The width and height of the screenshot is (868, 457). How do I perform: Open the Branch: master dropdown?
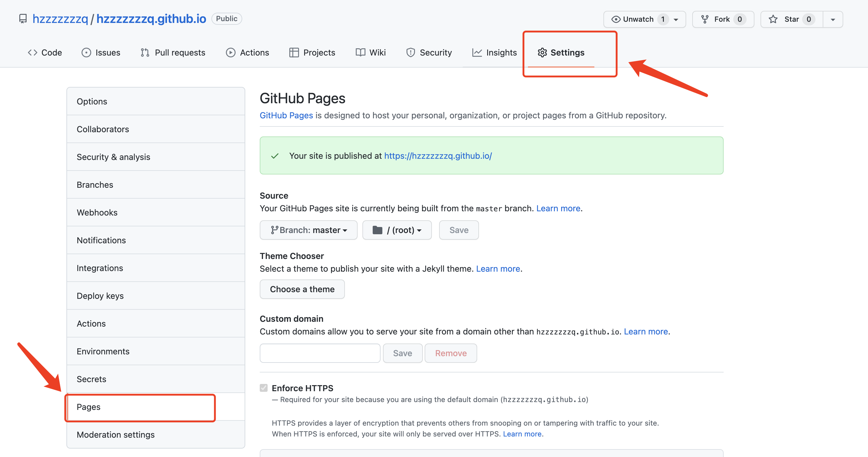308,230
